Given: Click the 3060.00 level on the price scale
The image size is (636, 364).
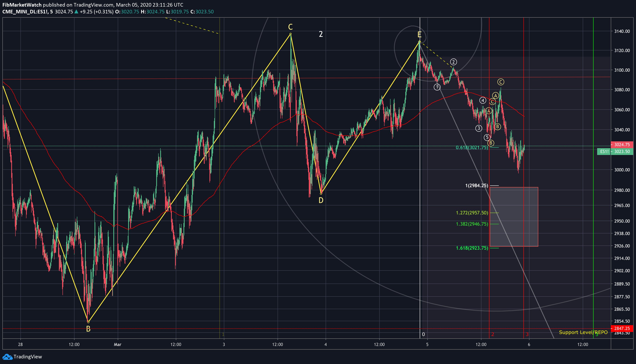Looking at the screenshot, I should click(622, 110).
